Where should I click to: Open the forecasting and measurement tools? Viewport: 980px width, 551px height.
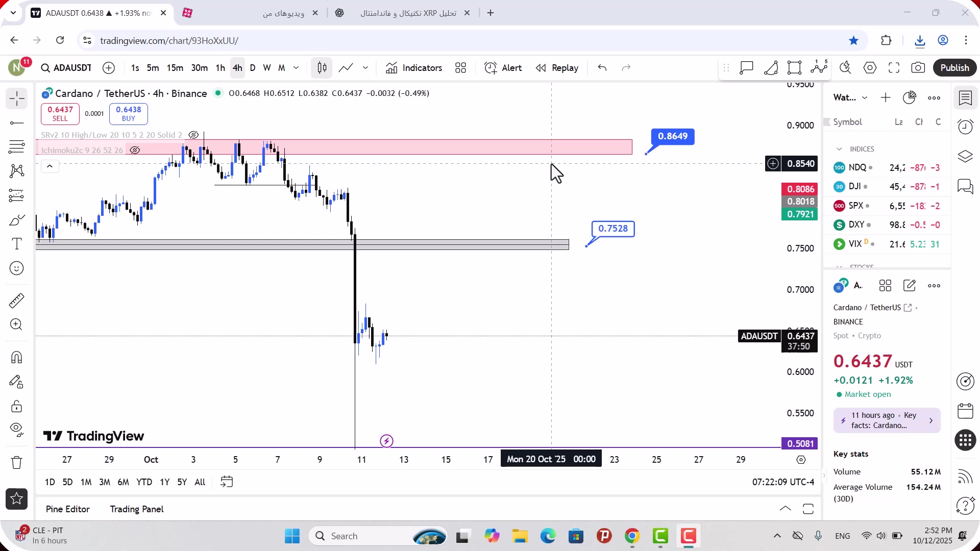click(x=16, y=195)
